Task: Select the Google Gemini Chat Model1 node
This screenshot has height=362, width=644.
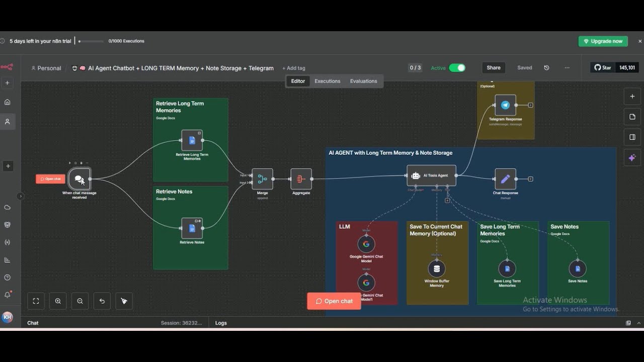Action: tap(366, 283)
